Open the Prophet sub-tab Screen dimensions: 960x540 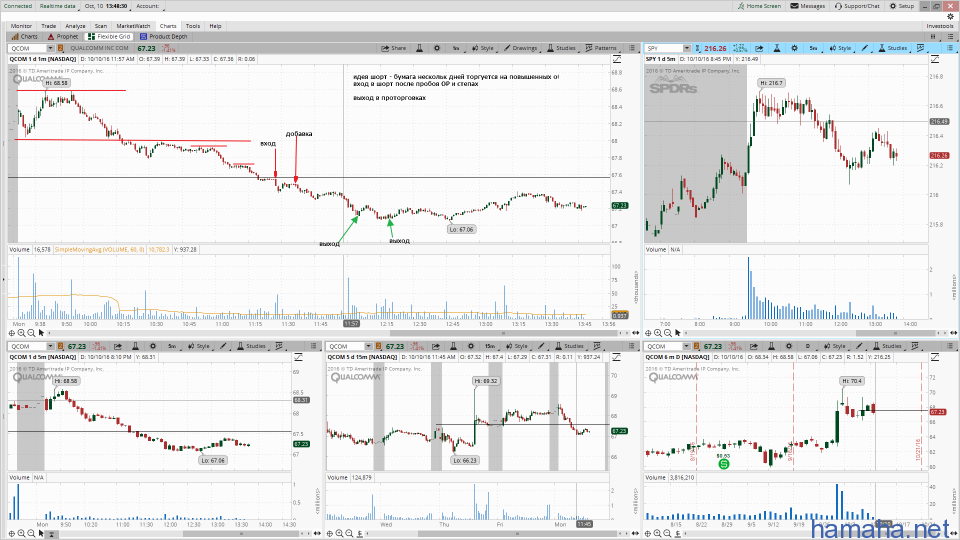click(x=63, y=36)
